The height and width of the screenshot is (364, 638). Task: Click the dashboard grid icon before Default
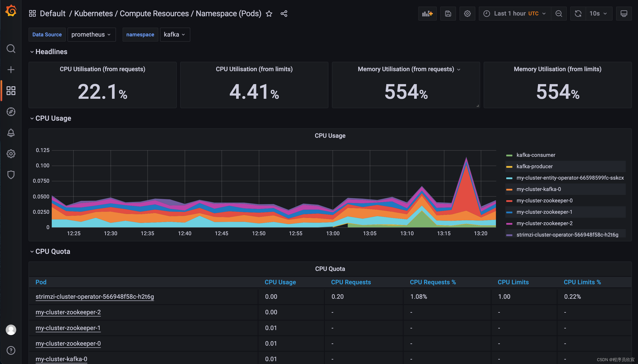click(32, 14)
